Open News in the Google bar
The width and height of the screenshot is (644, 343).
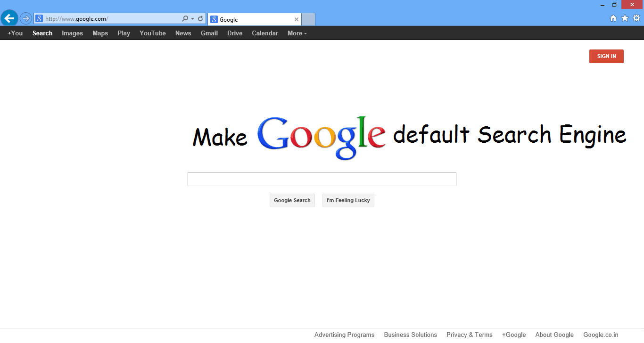point(183,33)
